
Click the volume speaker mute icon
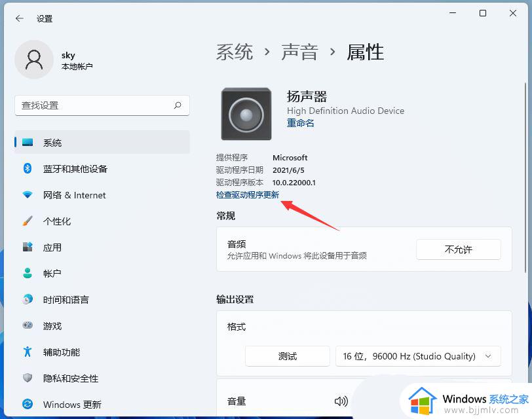[341, 401]
